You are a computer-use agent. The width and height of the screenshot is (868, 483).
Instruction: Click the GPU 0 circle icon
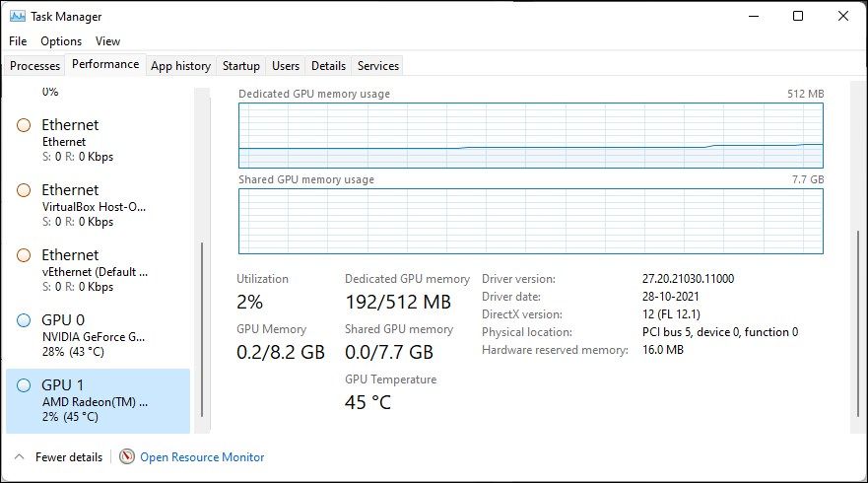click(x=24, y=320)
